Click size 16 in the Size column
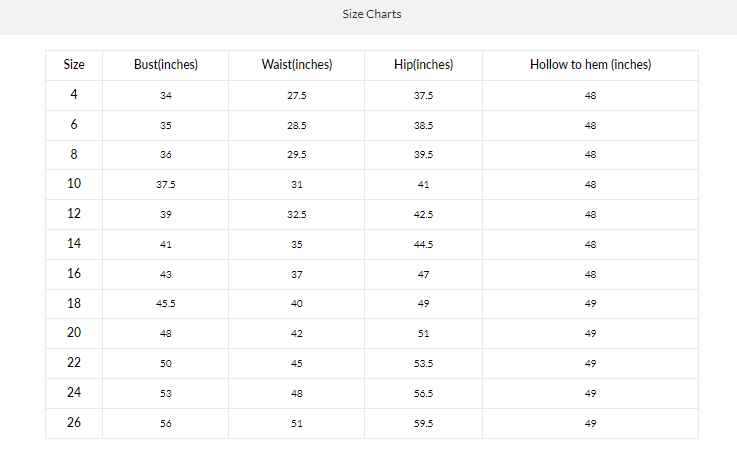This screenshot has height=452, width=737. click(74, 273)
